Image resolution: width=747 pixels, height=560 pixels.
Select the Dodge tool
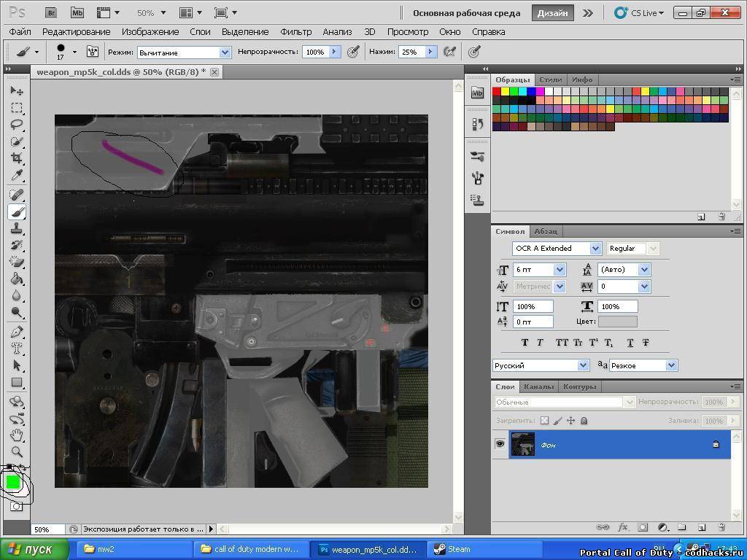coord(17,312)
